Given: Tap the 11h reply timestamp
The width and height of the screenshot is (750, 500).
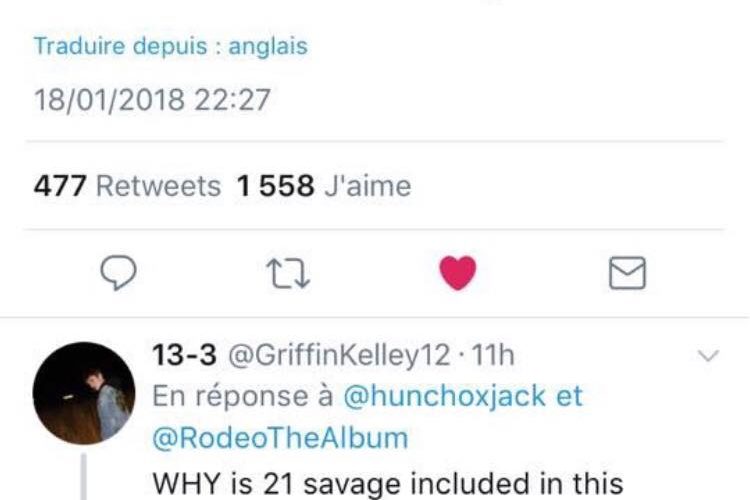Looking at the screenshot, I should (492, 355).
